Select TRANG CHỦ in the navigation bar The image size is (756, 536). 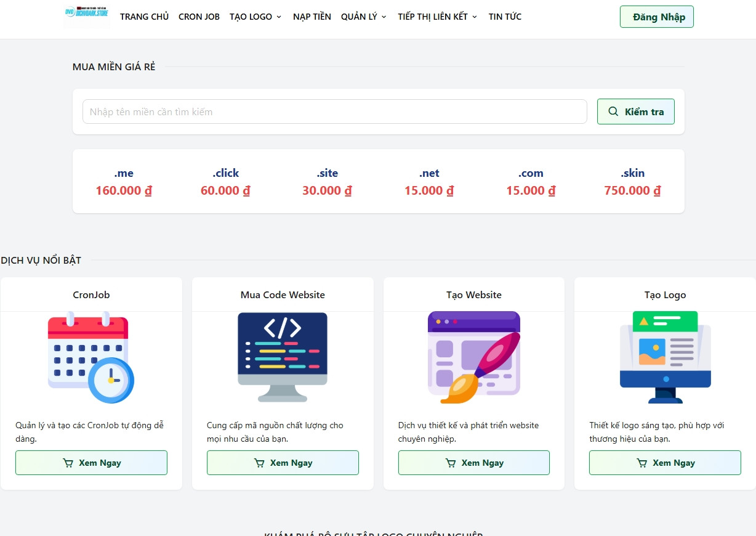pyautogui.click(x=144, y=17)
